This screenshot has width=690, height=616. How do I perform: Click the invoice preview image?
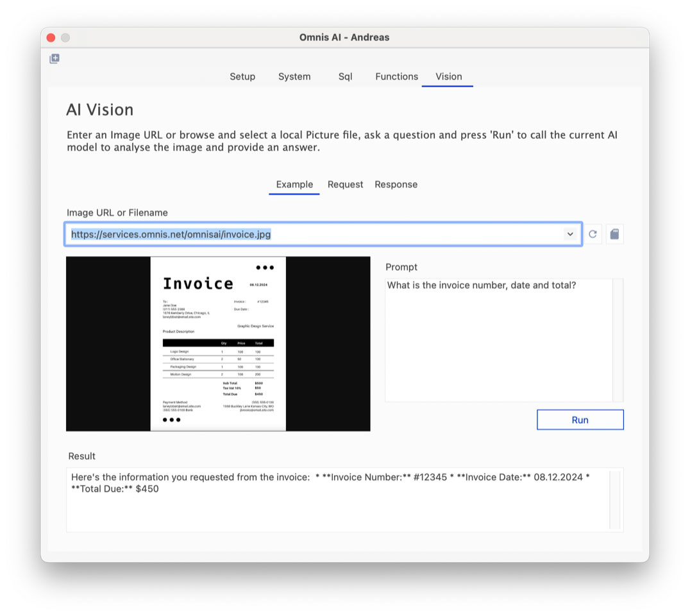click(x=218, y=344)
